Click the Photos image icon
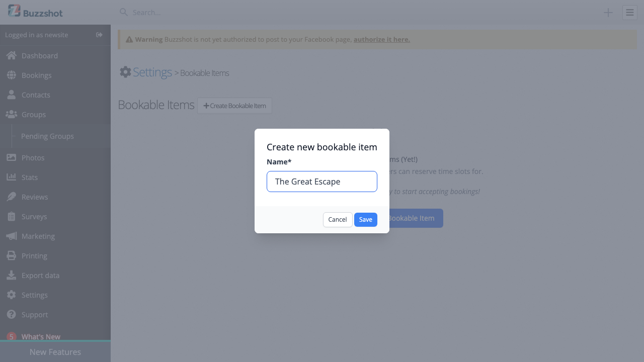644x362 pixels. click(11, 157)
